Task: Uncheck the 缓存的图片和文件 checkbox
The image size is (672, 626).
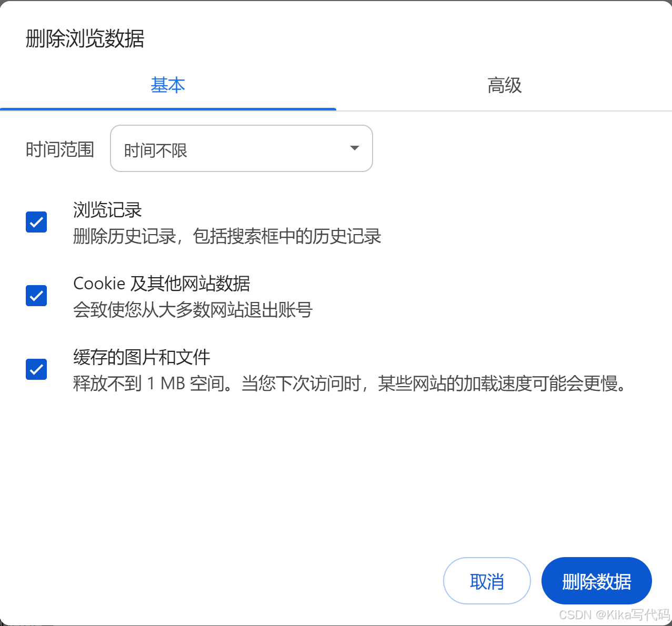Action: click(x=36, y=369)
